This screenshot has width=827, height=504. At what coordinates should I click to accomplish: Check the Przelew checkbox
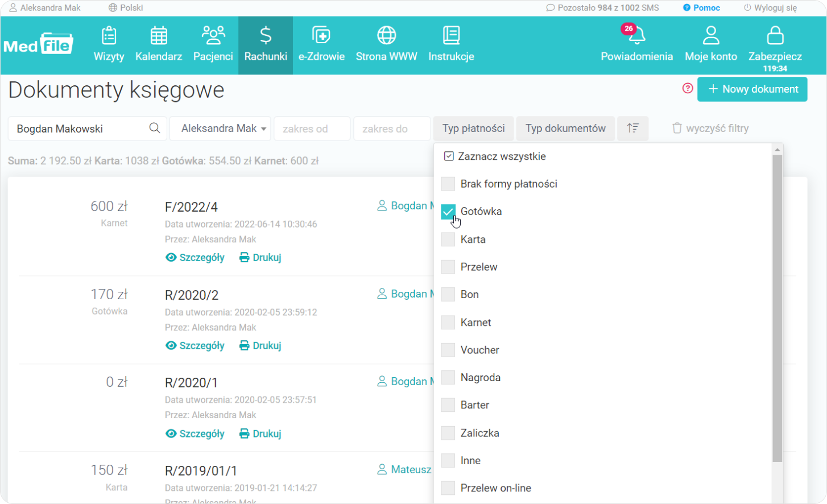448,267
